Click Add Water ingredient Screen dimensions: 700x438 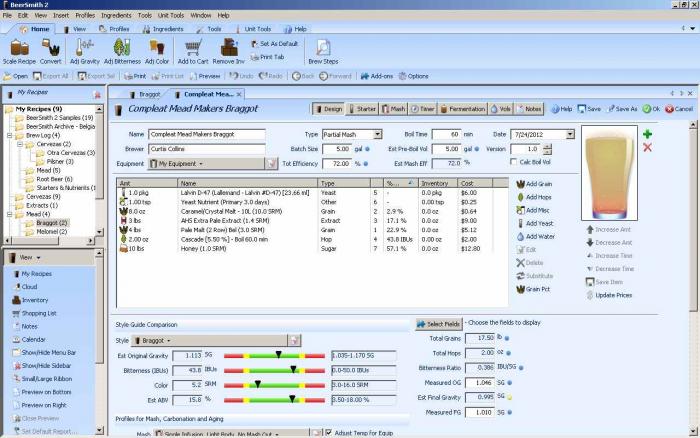[x=535, y=236]
